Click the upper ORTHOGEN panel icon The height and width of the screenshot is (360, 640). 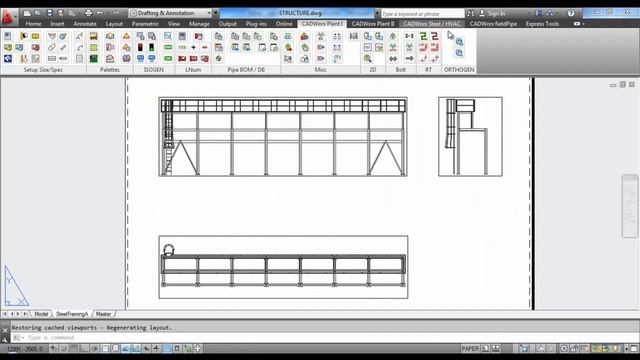(459, 42)
